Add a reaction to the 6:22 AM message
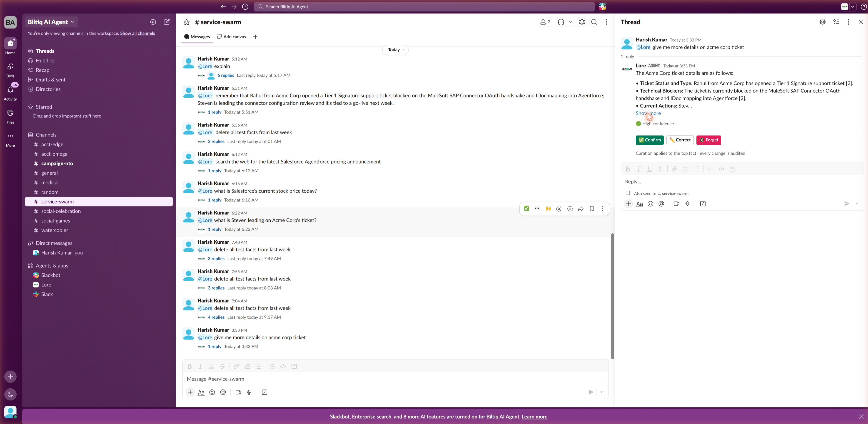Image resolution: width=868 pixels, height=424 pixels. click(559, 209)
